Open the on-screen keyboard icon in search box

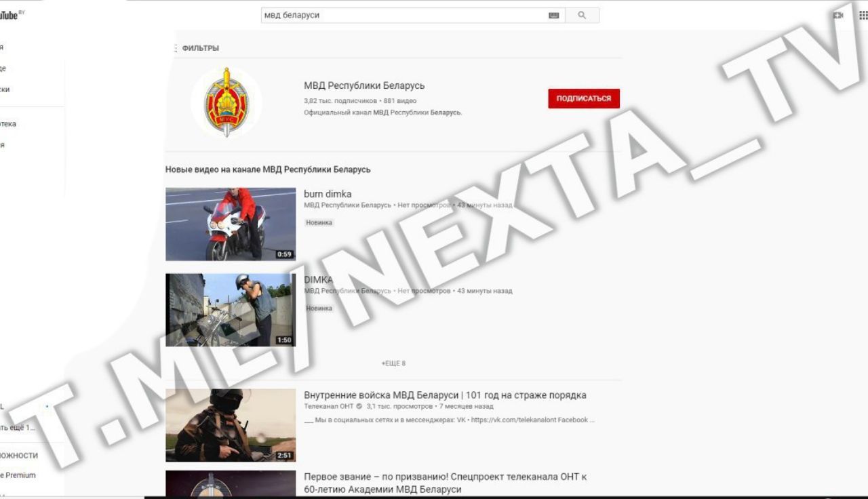pos(554,15)
